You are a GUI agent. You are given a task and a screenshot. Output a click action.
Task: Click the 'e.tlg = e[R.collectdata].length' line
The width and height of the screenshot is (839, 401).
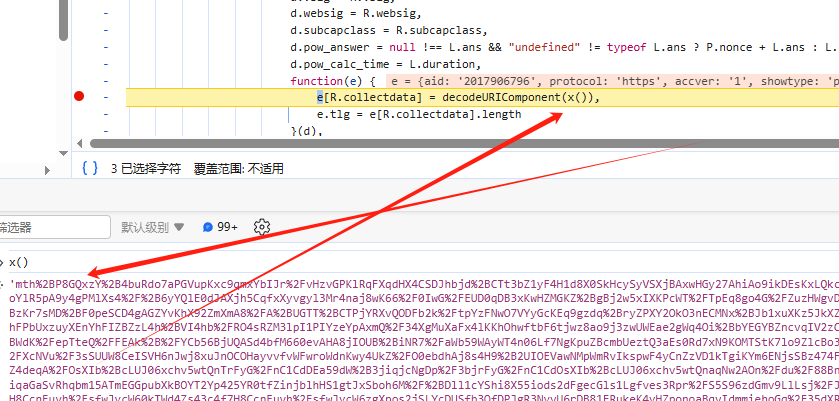[x=418, y=115]
